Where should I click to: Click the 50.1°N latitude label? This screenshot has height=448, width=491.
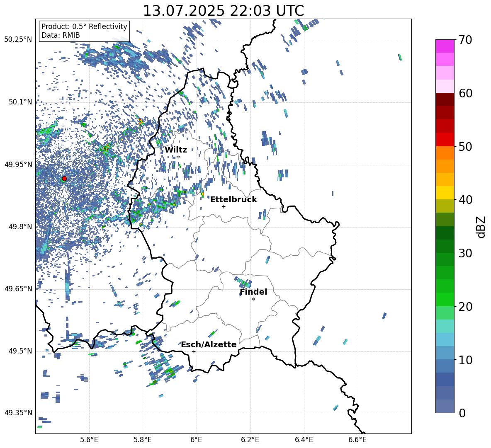pyautogui.click(x=20, y=102)
